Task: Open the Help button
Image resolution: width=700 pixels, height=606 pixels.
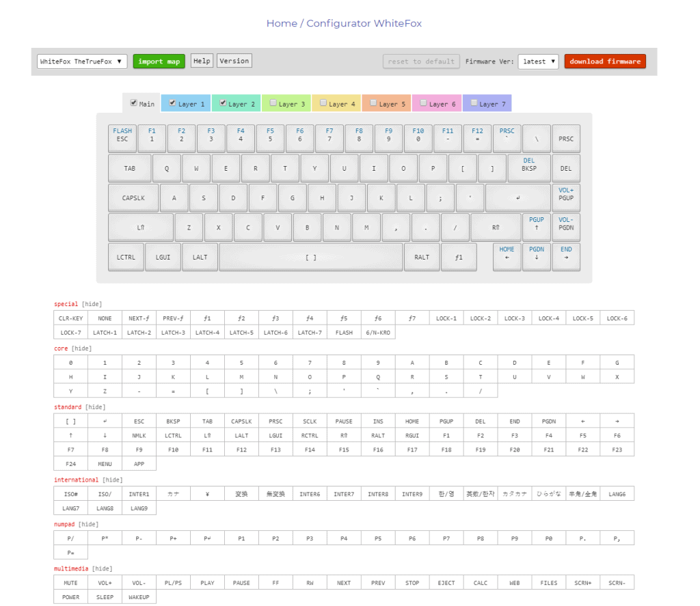Action: [x=202, y=61]
